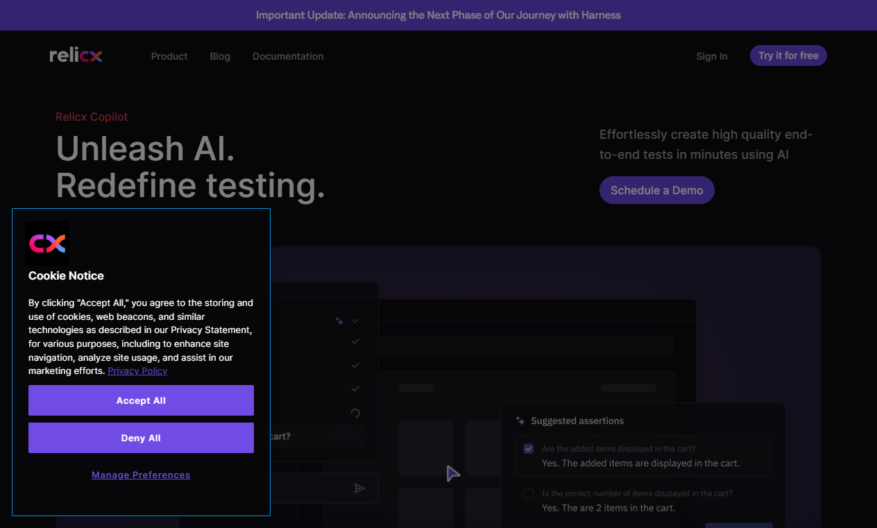Click the Schedule a Demo button
The width and height of the screenshot is (877, 528).
pyautogui.click(x=657, y=190)
